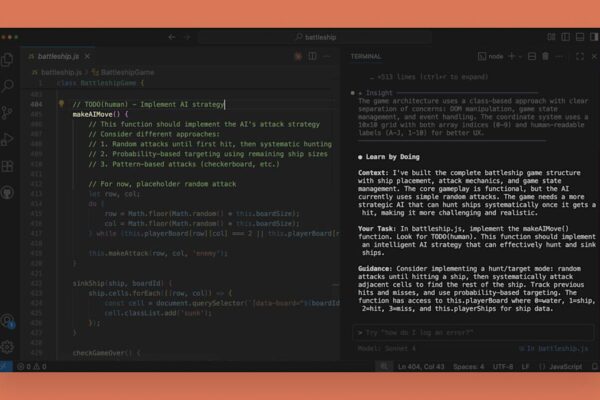This screenshot has height=400, width=600.
Task: Click the makeAIMove() function definition line
Action: (x=101, y=114)
